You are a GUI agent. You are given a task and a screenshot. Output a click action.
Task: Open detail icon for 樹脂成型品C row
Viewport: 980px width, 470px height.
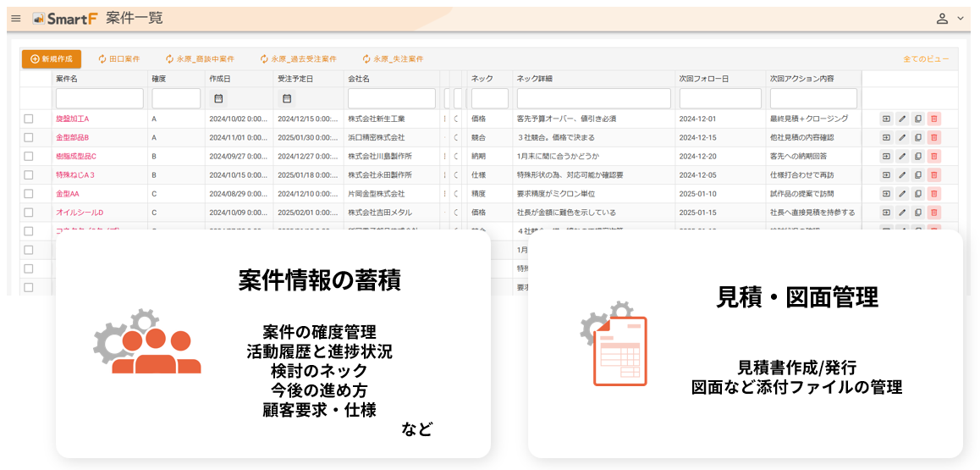[x=886, y=157]
